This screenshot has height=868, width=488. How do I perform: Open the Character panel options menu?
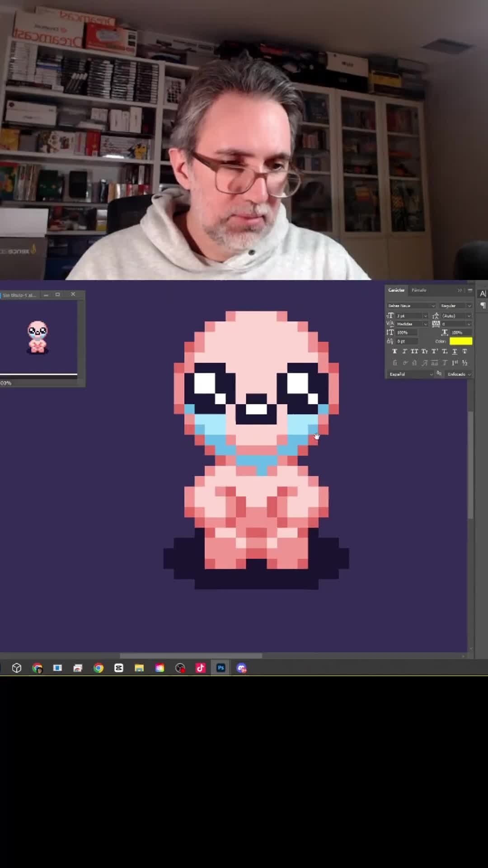coord(470,290)
